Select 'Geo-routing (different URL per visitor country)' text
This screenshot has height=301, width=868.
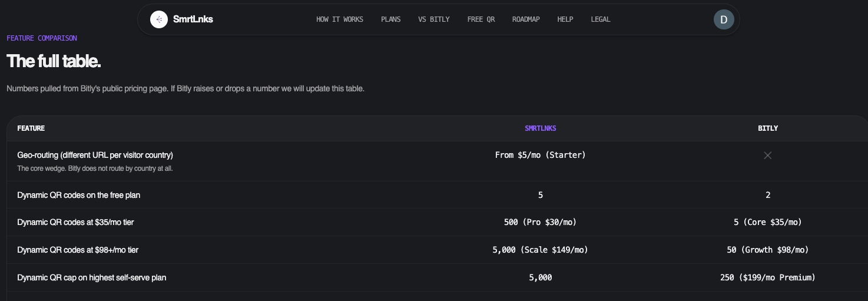[95, 156]
